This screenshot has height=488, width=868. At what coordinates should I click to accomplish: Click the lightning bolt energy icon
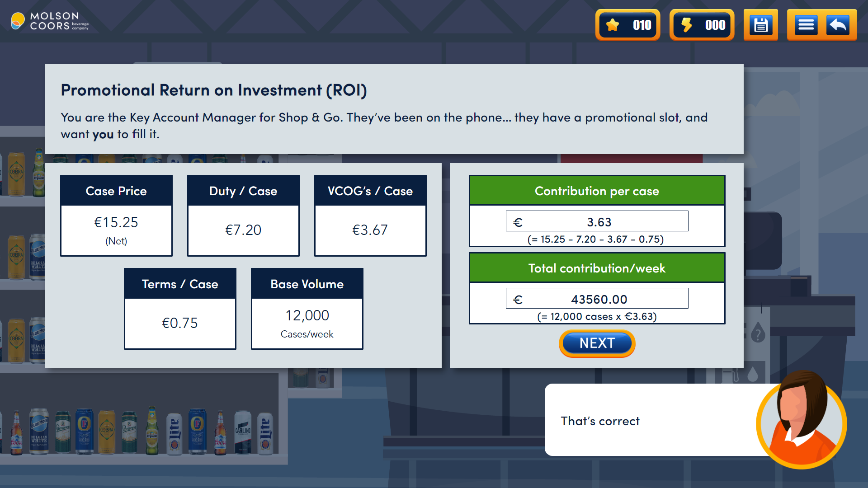point(686,25)
